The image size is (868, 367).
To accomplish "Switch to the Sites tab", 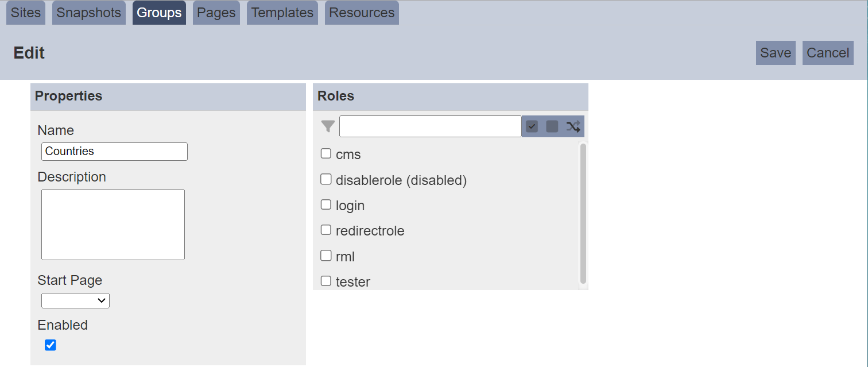I will (x=26, y=13).
